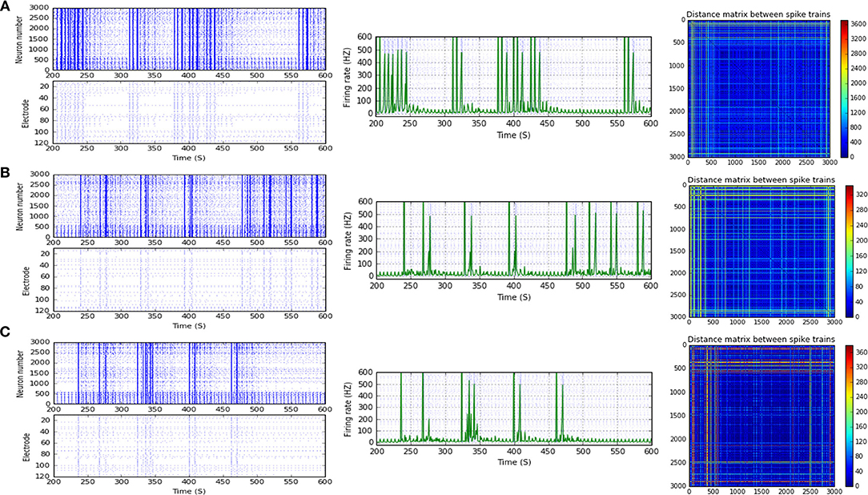Open the panel A distance matrix heatmap
The width and height of the screenshot is (868, 495).
click(758, 89)
